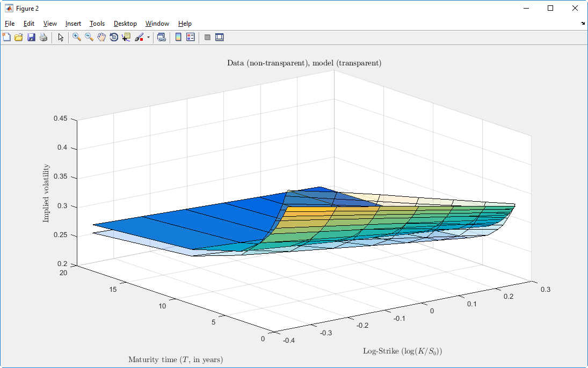Viewport: 588px width, 368px height.
Task: Print the figure with the printer icon
Action: (43, 38)
